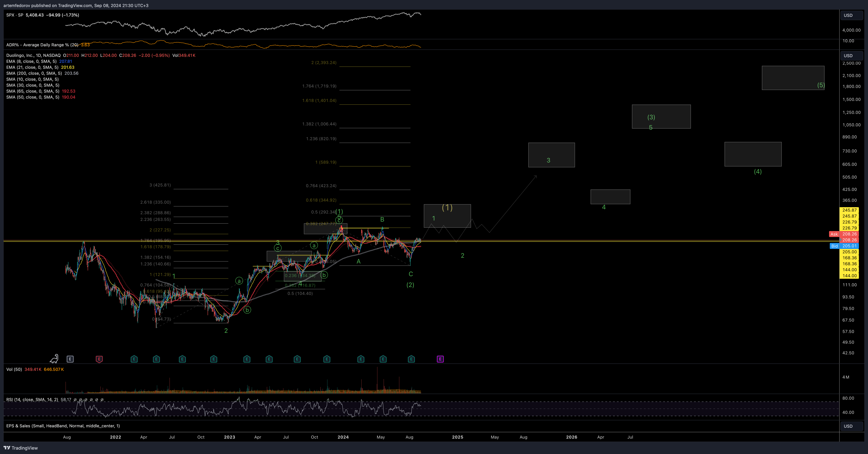Click the green (4) wave label
The image size is (868, 454).
758,172
